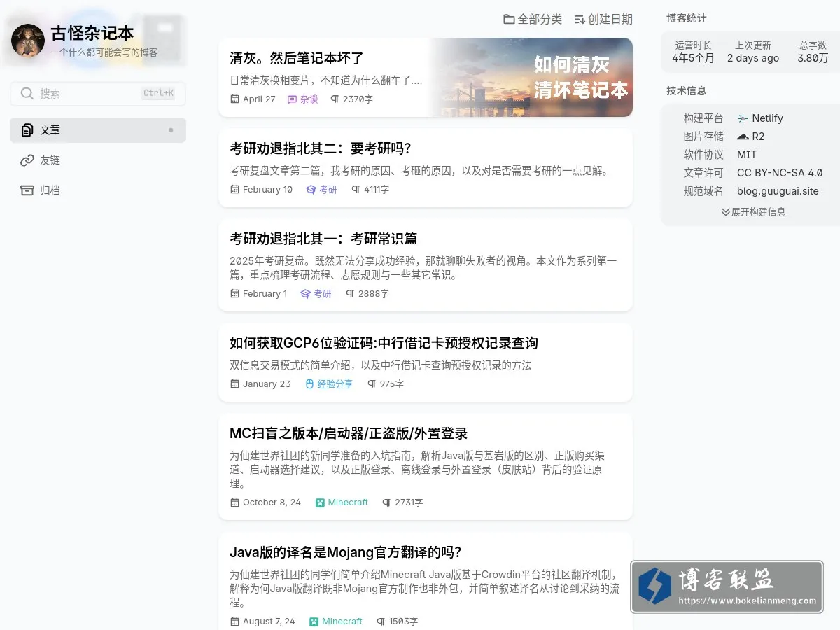Click the MIT software license value
The width and height of the screenshot is (840, 630).
pyautogui.click(x=747, y=155)
